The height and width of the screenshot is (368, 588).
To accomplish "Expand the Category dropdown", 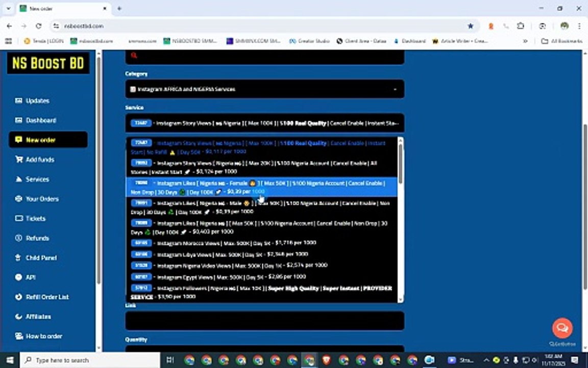I will 265,89.
